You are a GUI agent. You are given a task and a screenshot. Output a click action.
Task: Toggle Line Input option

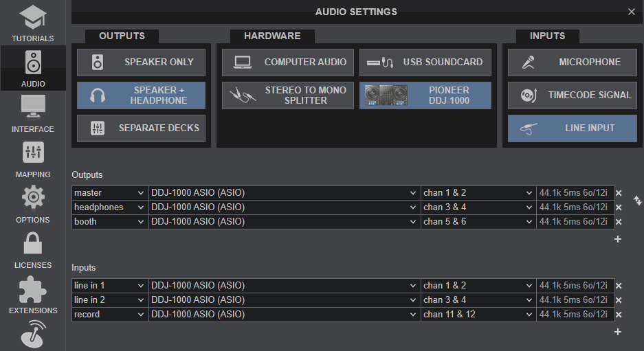point(573,128)
